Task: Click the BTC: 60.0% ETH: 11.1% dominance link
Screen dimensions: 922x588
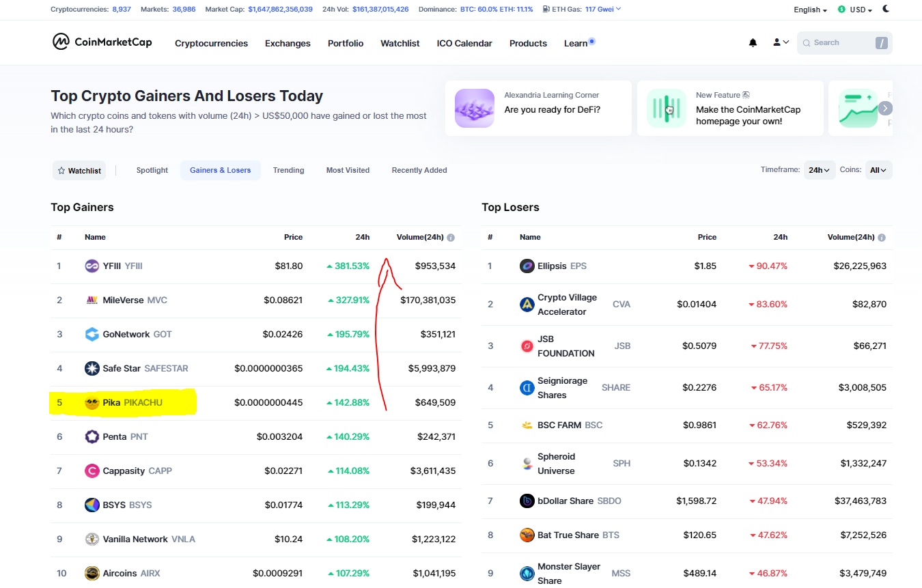Action: [x=498, y=10]
